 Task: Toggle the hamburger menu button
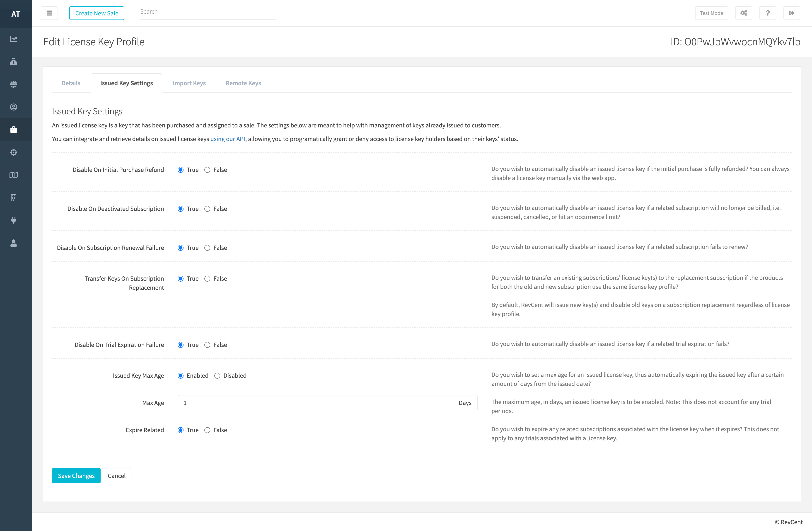(x=49, y=13)
